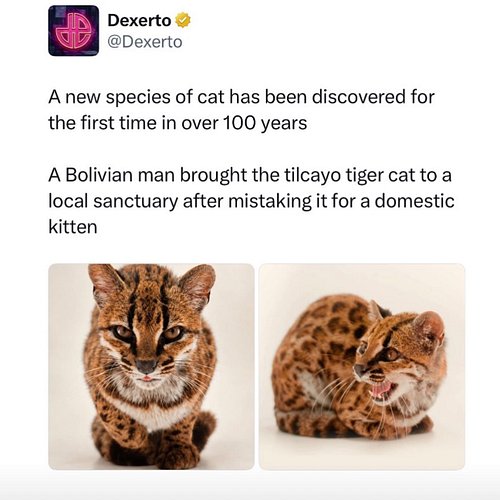Click the sentence about new cat species
Screen dimensions: 500x500
241,110
